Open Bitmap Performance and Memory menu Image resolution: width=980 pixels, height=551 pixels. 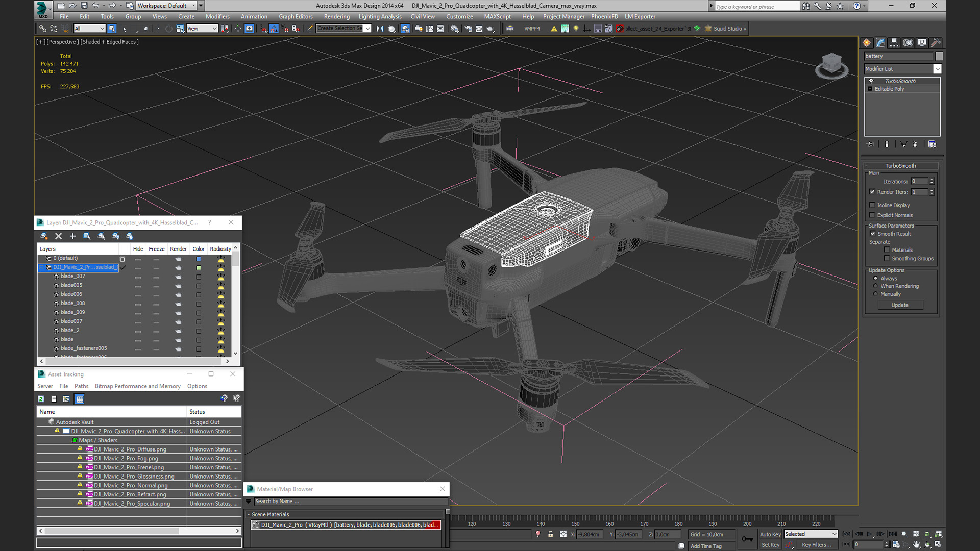pyautogui.click(x=137, y=386)
